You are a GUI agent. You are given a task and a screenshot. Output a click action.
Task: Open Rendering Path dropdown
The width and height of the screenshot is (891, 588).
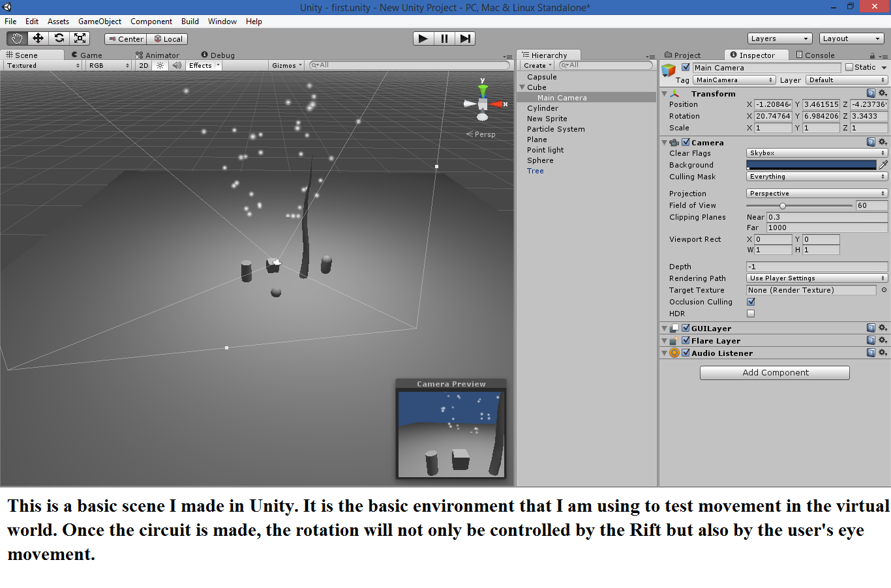pos(817,278)
